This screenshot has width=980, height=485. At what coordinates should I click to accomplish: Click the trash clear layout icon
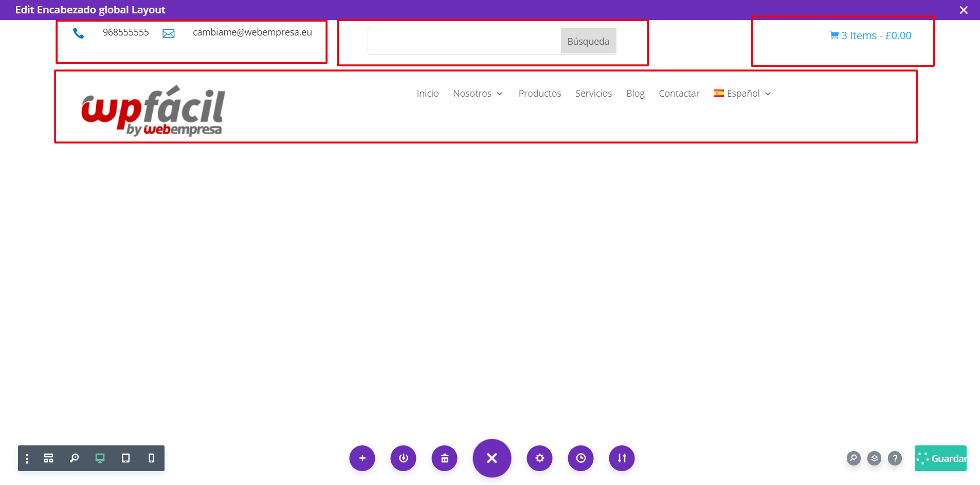point(445,458)
